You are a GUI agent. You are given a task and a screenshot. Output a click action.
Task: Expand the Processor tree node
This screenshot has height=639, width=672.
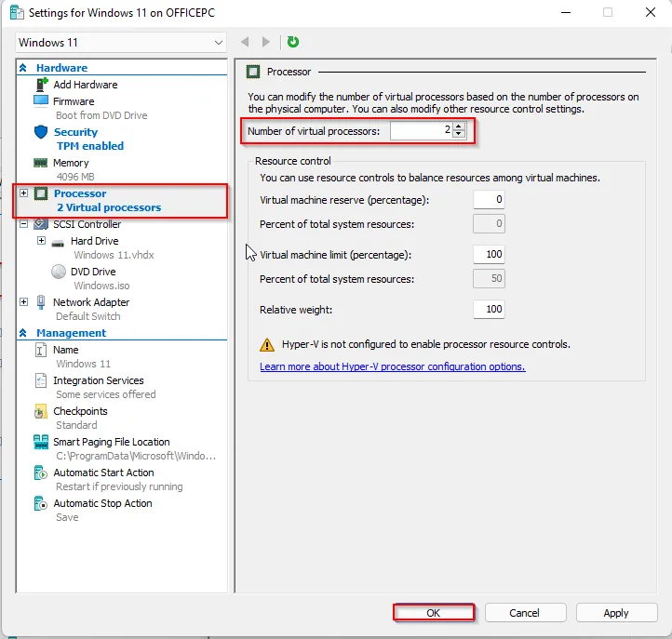(24, 193)
